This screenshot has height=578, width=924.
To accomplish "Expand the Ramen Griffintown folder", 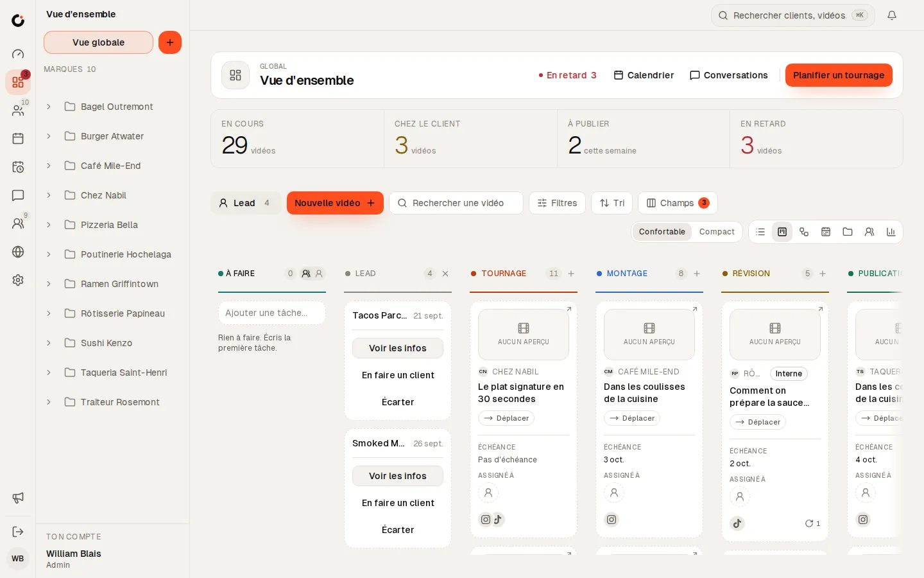I will (x=49, y=284).
